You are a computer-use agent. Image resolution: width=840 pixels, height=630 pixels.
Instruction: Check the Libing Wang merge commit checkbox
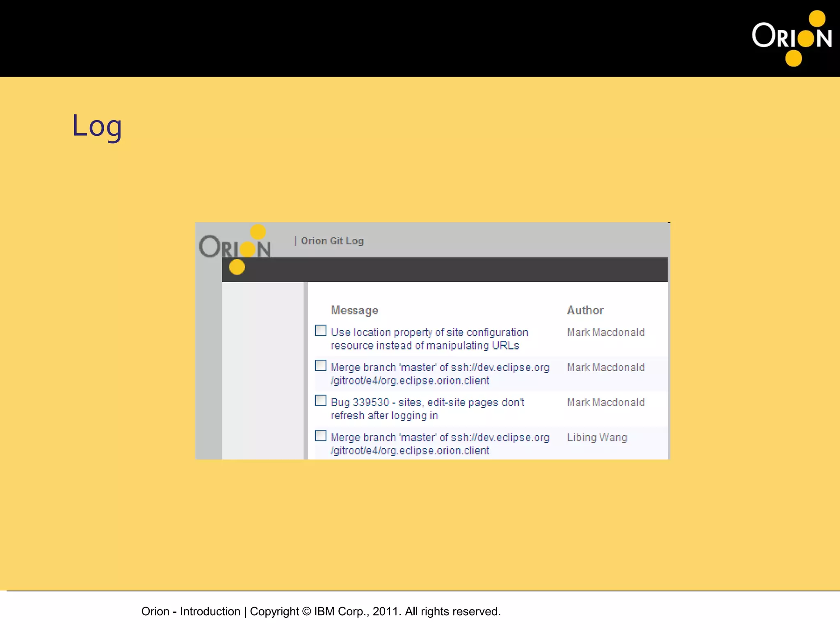(x=320, y=435)
